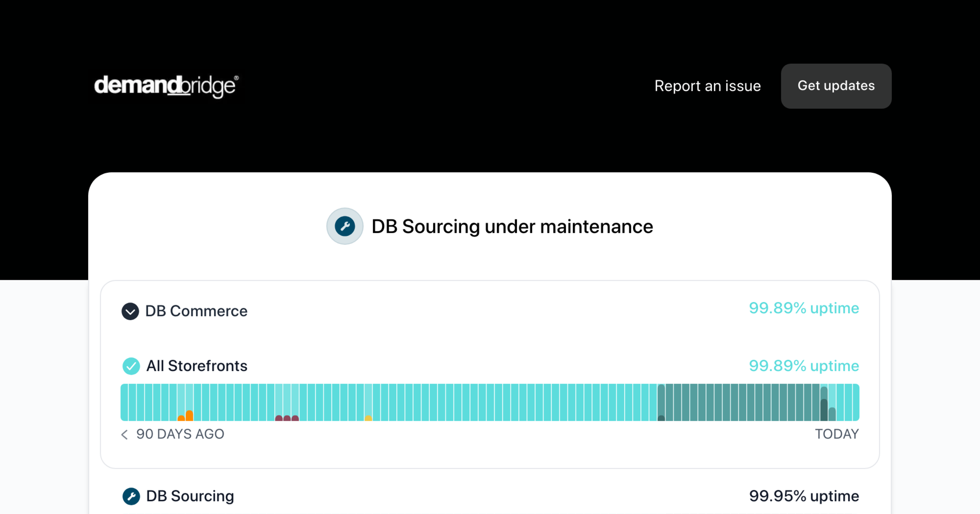This screenshot has width=980, height=514.
Task: Click the yellow incident marker in the uptime chart
Action: click(368, 418)
